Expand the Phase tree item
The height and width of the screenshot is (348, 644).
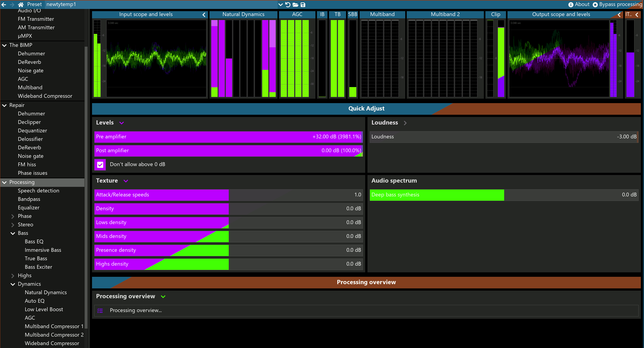pos(13,216)
